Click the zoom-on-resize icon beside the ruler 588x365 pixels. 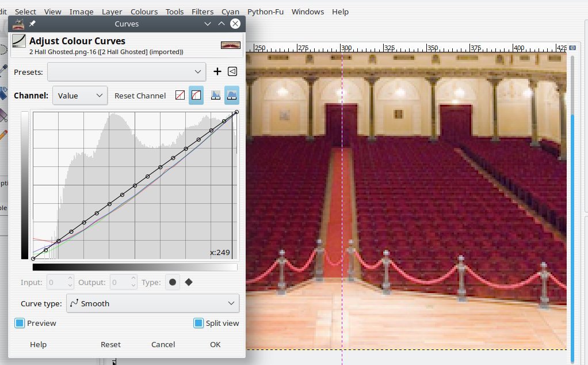[x=572, y=48]
